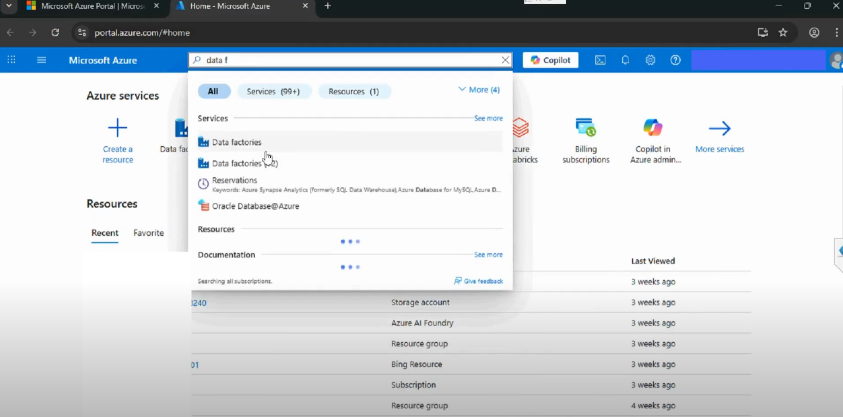
Task: Close the Home - Microsoft Azure tab
Action: click(x=305, y=6)
